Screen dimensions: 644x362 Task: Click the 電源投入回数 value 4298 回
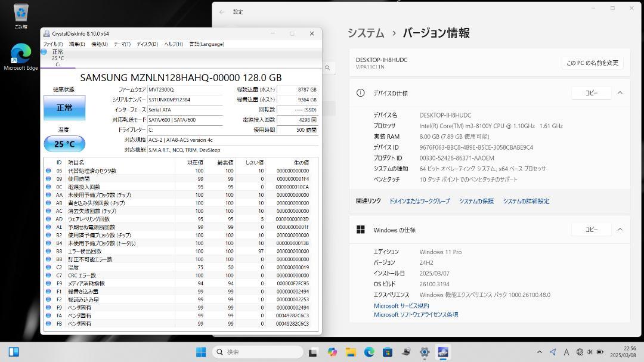point(298,119)
